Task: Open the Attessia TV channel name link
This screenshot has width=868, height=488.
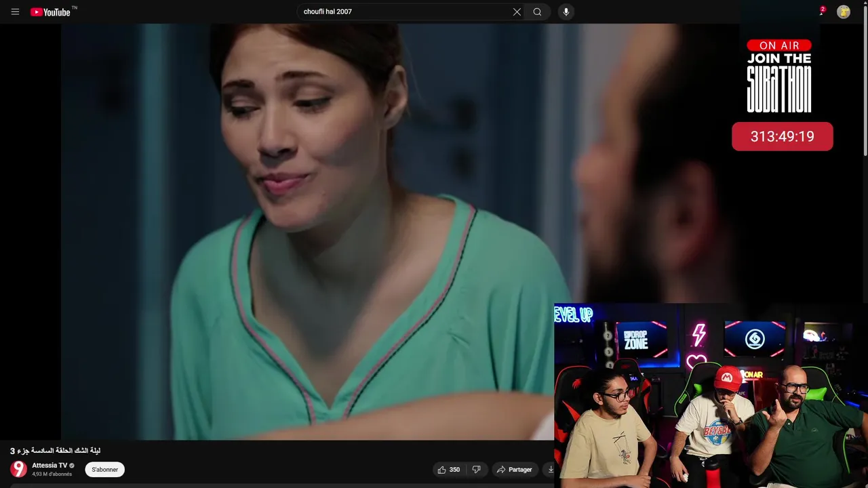Action: (x=50, y=466)
